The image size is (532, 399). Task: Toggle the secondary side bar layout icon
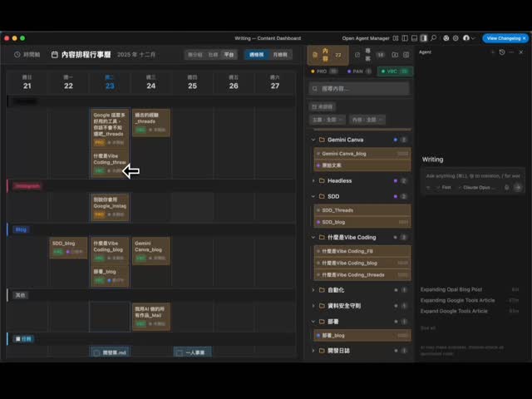click(x=423, y=38)
